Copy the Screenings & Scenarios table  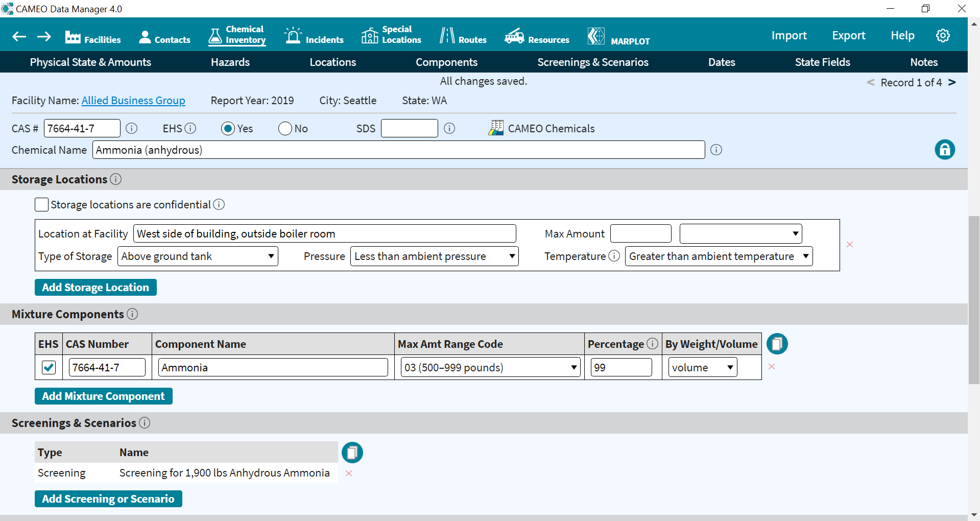[x=352, y=453]
